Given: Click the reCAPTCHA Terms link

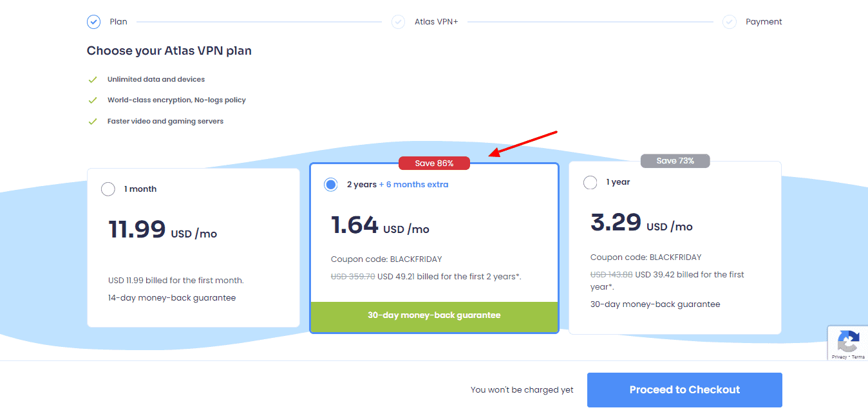Looking at the screenshot, I should (x=858, y=357).
